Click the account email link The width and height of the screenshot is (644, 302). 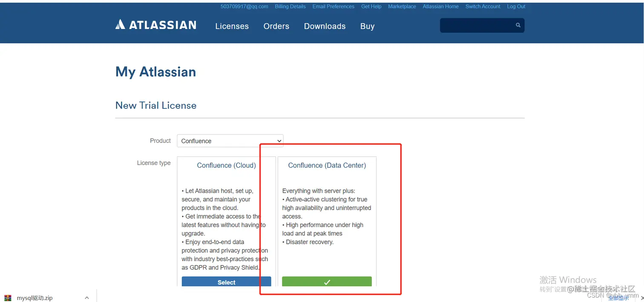click(x=244, y=6)
